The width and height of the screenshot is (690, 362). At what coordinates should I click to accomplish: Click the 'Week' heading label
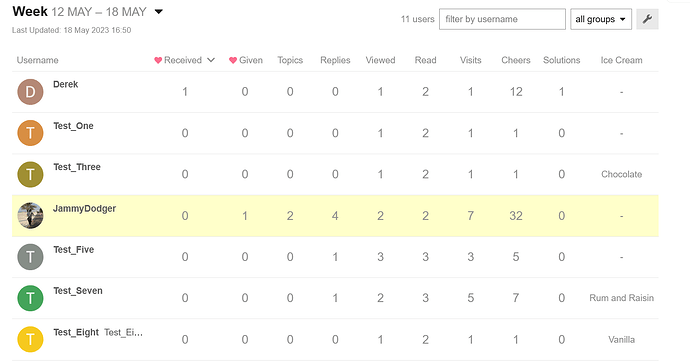[30, 11]
